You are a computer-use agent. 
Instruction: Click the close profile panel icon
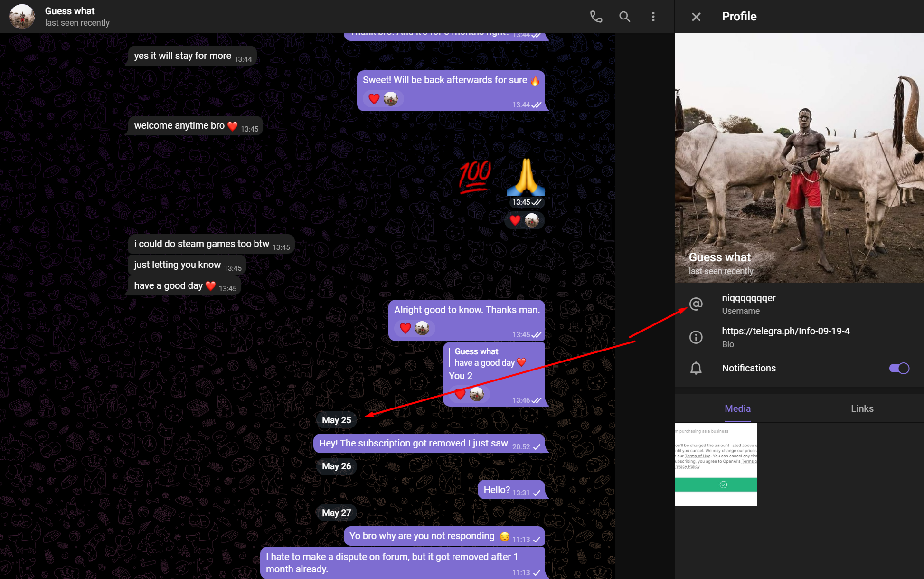coord(695,17)
